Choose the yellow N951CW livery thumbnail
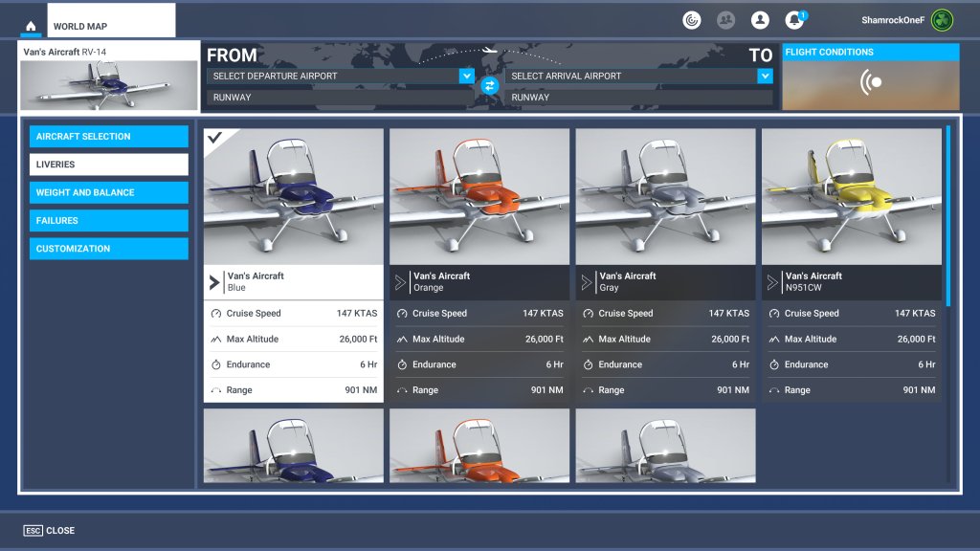This screenshot has height=551, width=980. pyautogui.click(x=851, y=197)
